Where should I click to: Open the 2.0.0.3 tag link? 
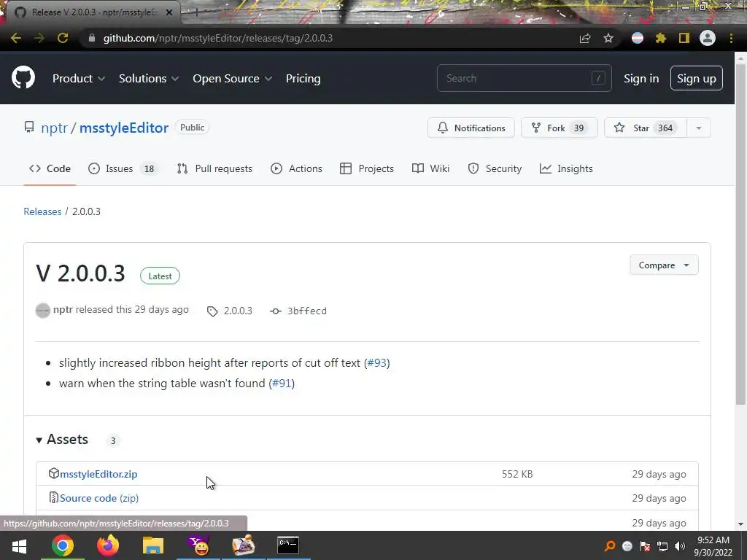click(238, 311)
